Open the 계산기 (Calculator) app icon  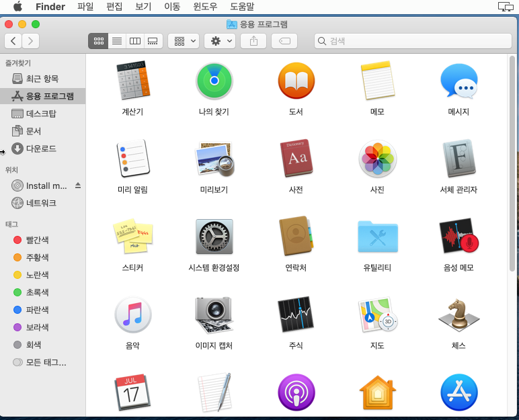pos(132,81)
